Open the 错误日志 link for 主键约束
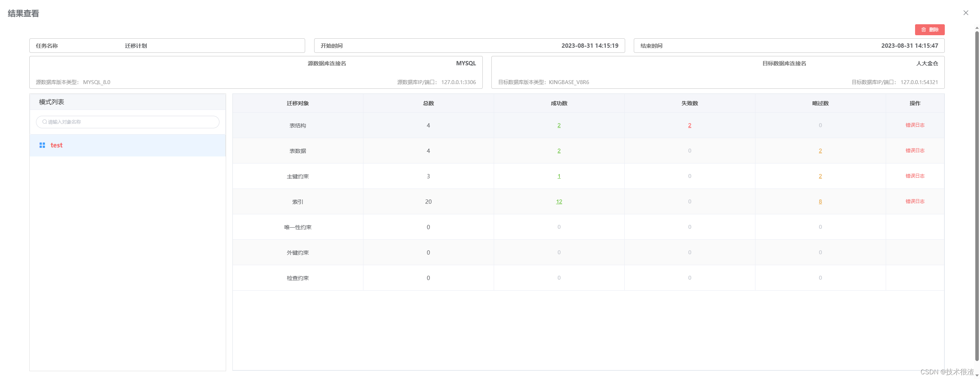The image size is (980, 379). point(915,176)
